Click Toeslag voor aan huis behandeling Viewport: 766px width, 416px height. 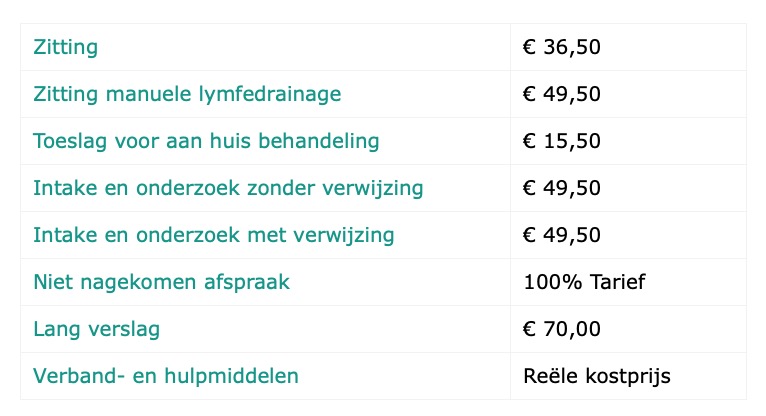pyautogui.click(x=206, y=141)
